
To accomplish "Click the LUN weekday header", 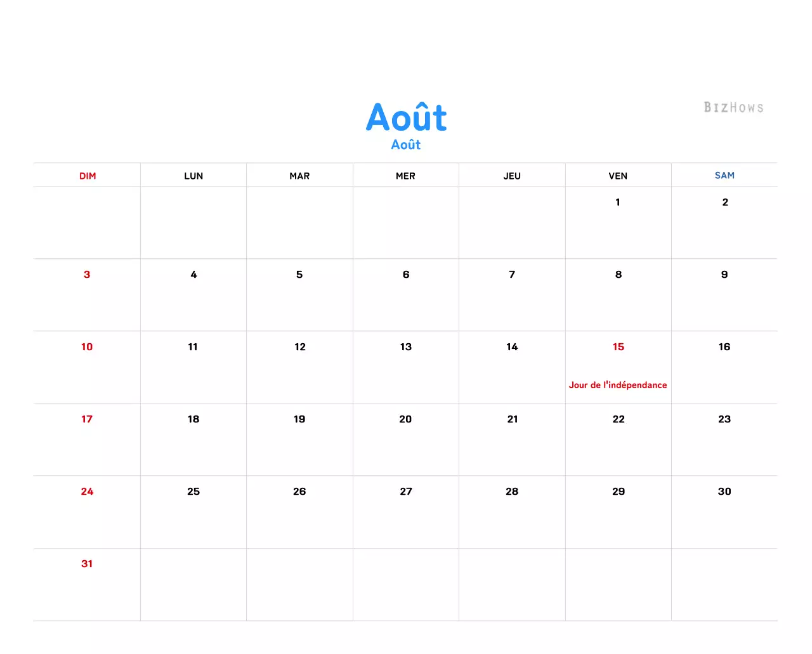I will (x=193, y=175).
